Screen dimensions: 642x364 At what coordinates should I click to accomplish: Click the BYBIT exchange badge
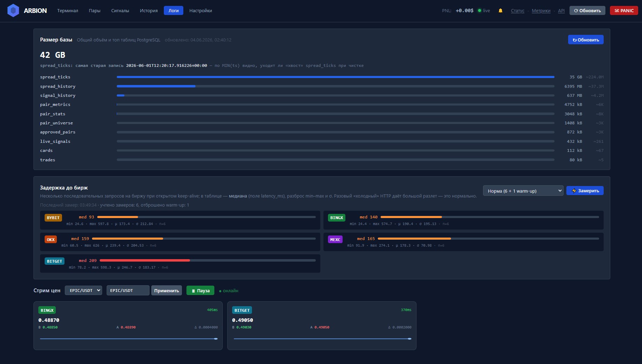point(53,218)
